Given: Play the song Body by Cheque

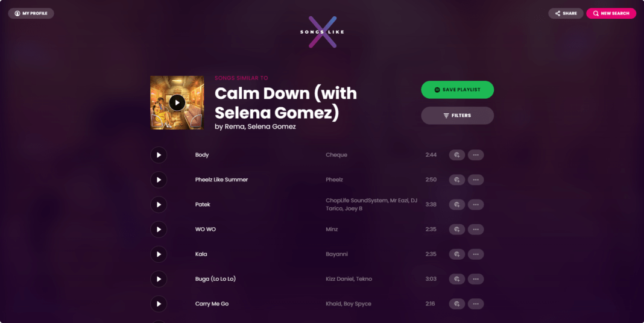Looking at the screenshot, I should tap(159, 155).
